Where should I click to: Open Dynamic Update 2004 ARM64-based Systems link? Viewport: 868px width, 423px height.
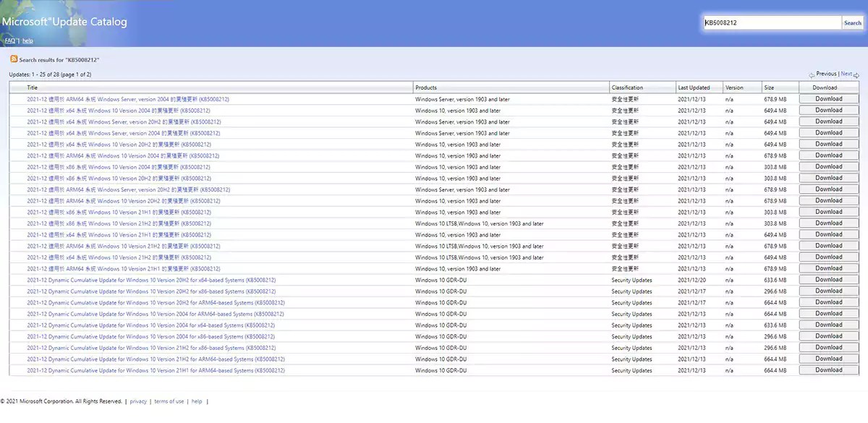pyautogui.click(x=156, y=314)
